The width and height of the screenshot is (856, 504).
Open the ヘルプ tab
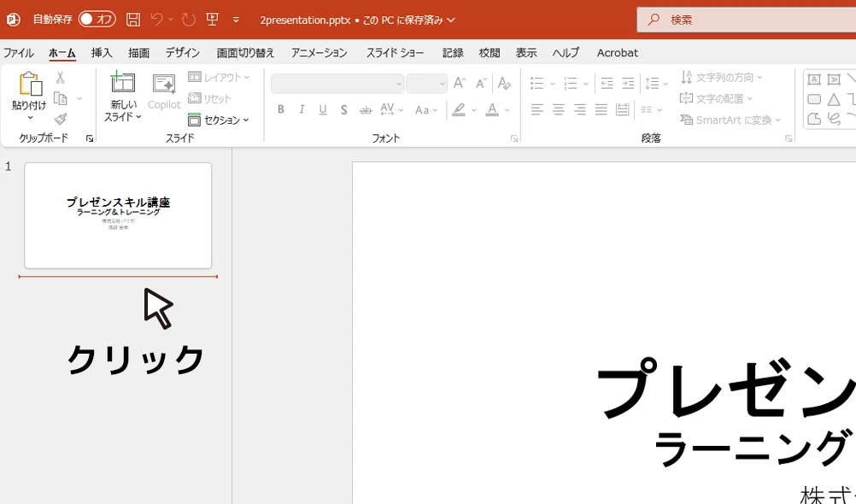click(x=566, y=52)
